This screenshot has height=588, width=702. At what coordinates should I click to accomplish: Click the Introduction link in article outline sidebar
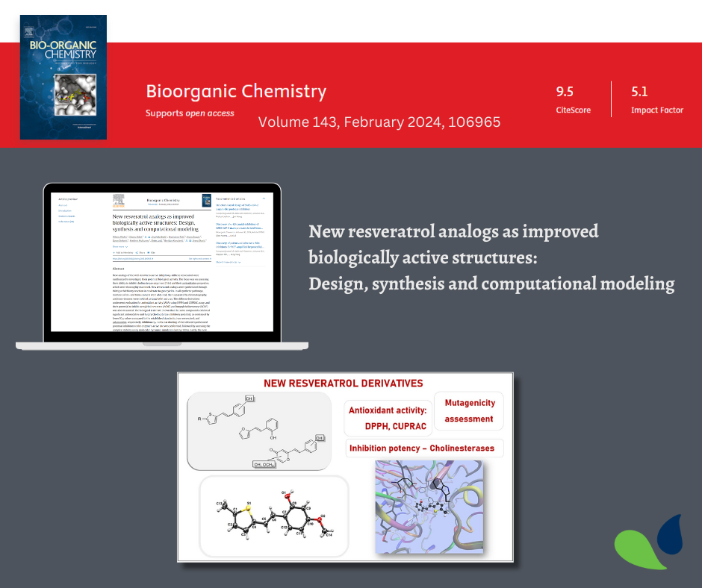click(65, 210)
